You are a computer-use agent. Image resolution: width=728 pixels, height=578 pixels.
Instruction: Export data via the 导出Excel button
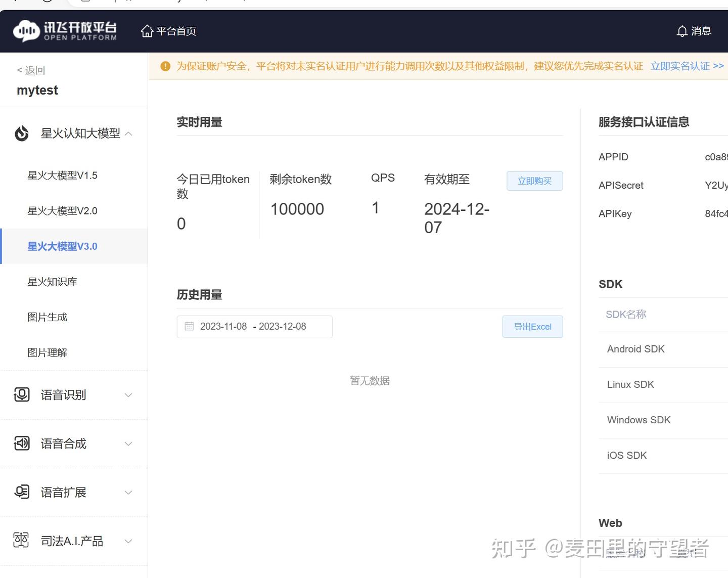coord(532,326)
